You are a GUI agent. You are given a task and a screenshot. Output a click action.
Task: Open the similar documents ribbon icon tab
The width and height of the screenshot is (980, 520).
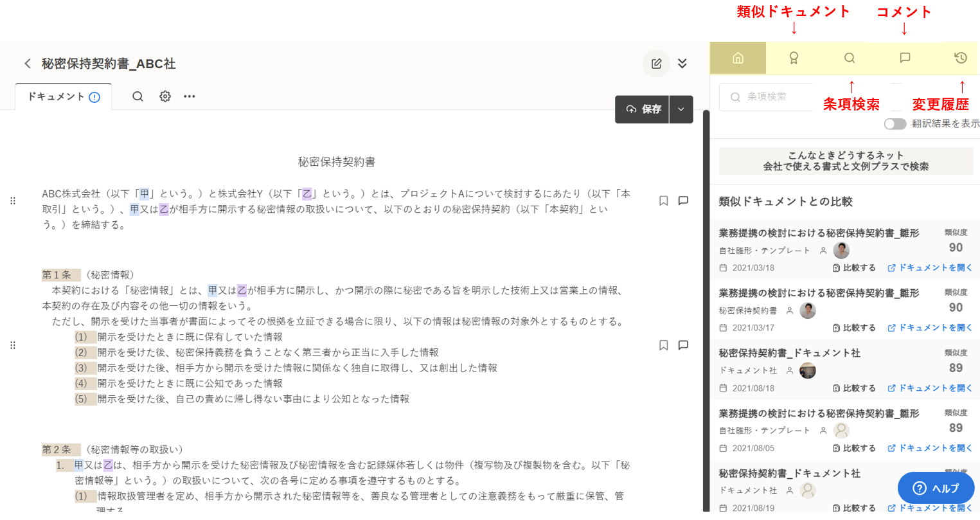(794, 58)
